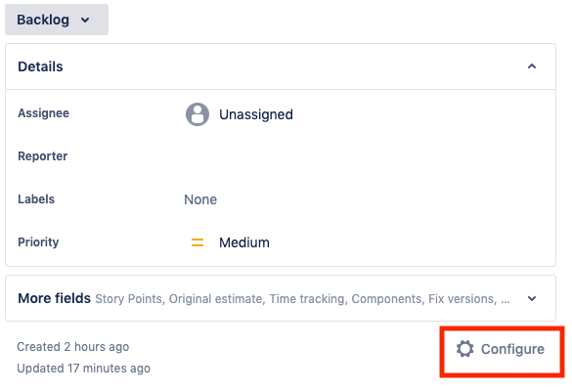Open the Configure link
Image resolution: width=572 pixels, height=392 pixels.
pyautogui.click(x=501, y=349)
